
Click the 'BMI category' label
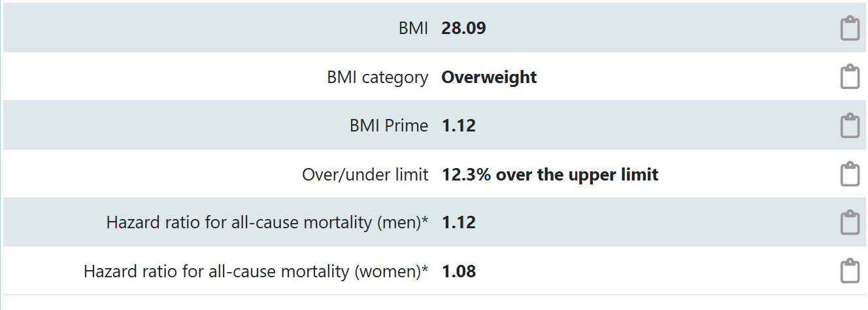coord(378,77)
